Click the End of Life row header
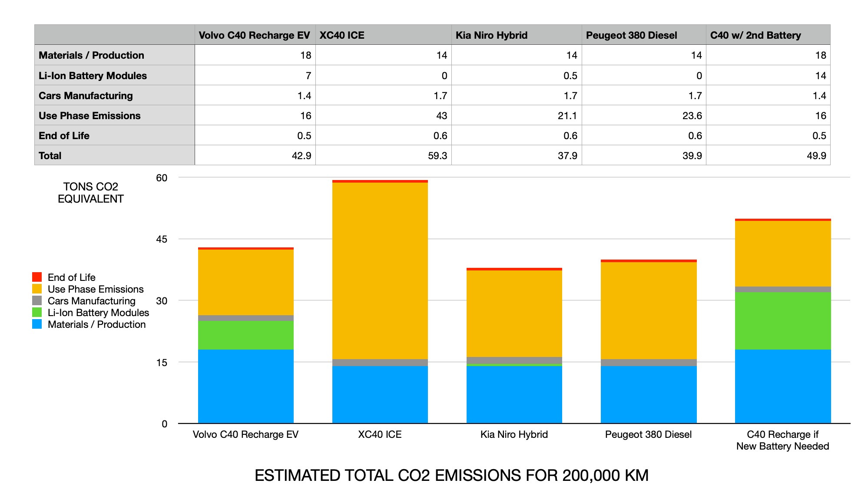 click(115, 135)
